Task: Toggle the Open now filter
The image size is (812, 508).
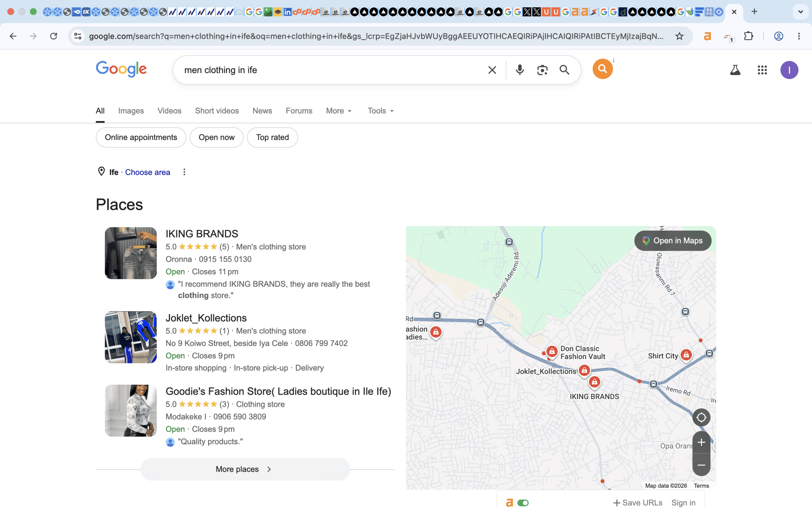Action: [x=216, y=137]
